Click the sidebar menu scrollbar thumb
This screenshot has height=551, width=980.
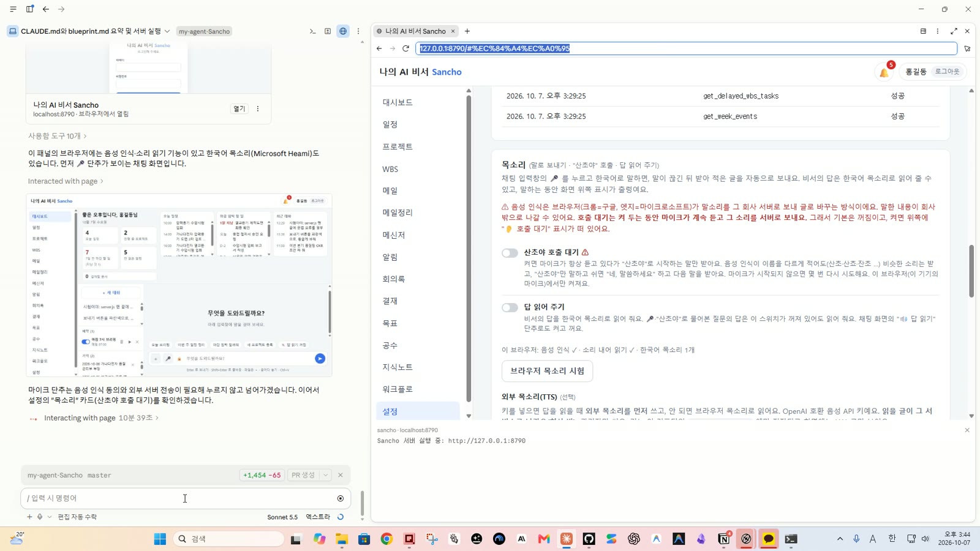pos(469,248)
